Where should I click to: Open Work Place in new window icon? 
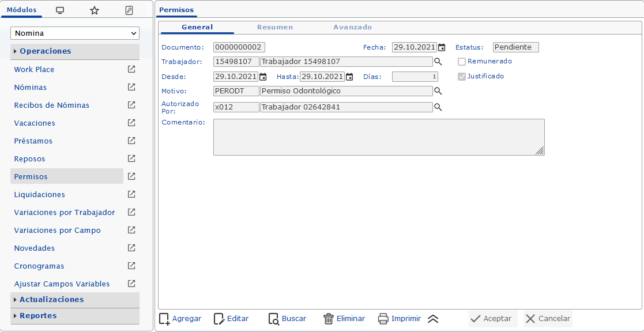click(131, 69)
